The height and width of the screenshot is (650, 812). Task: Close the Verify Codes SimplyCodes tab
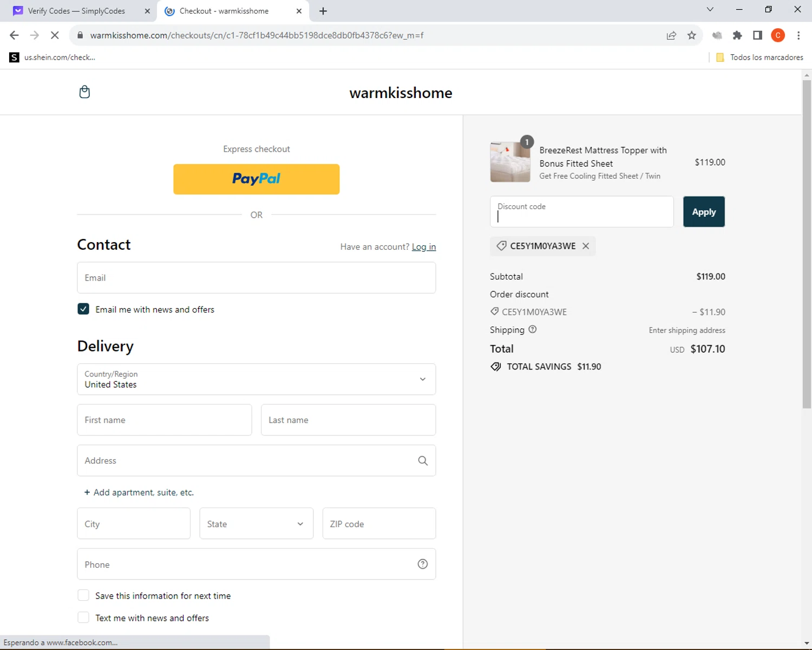point(147,11)
